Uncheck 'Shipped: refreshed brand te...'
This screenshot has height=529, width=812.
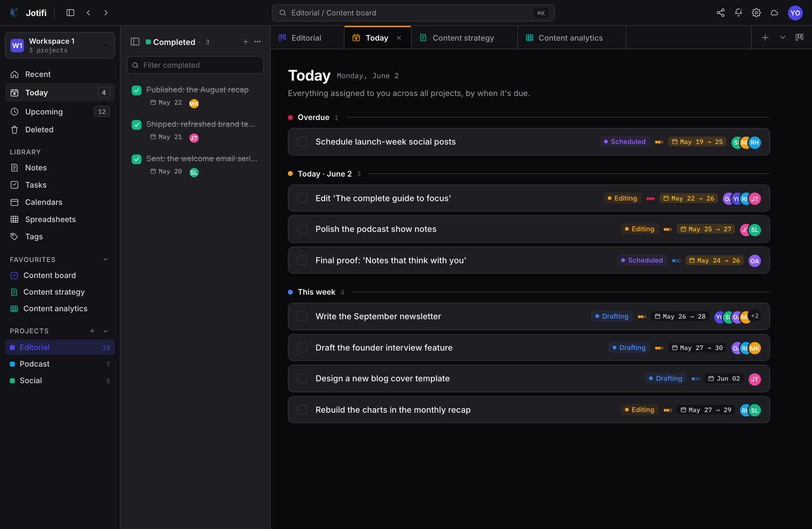136,125
